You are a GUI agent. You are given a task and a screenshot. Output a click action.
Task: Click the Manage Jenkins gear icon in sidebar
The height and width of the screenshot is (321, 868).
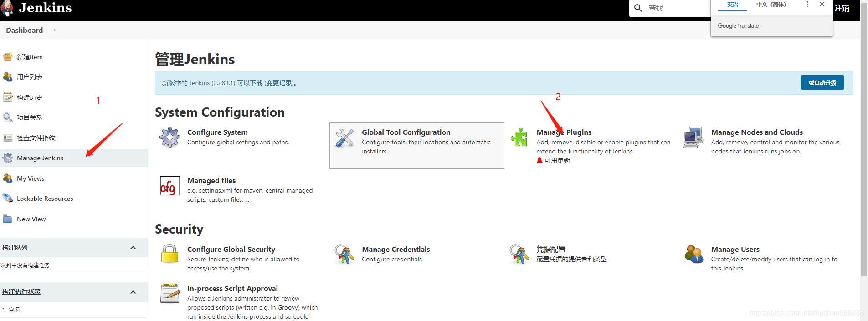8,158
